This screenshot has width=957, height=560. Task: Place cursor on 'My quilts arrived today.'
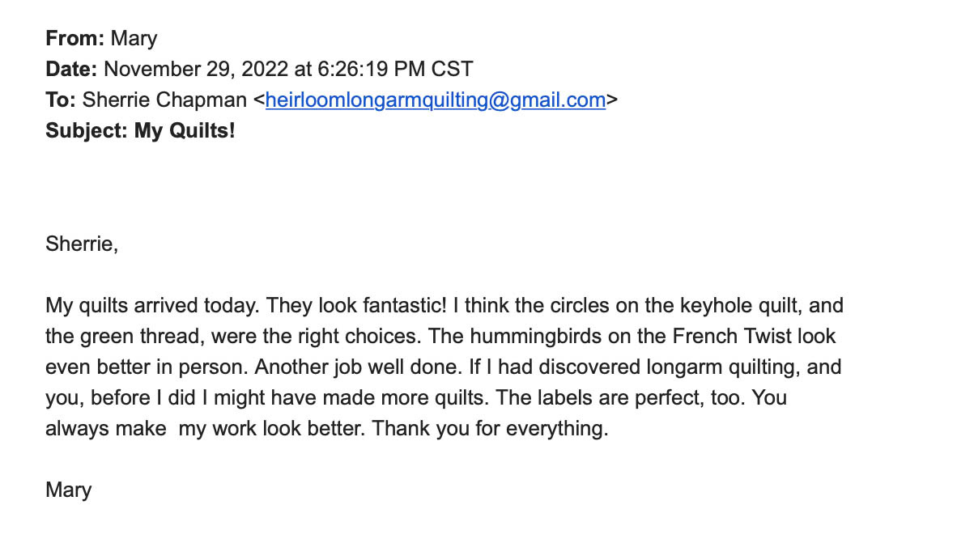point(152,306)
